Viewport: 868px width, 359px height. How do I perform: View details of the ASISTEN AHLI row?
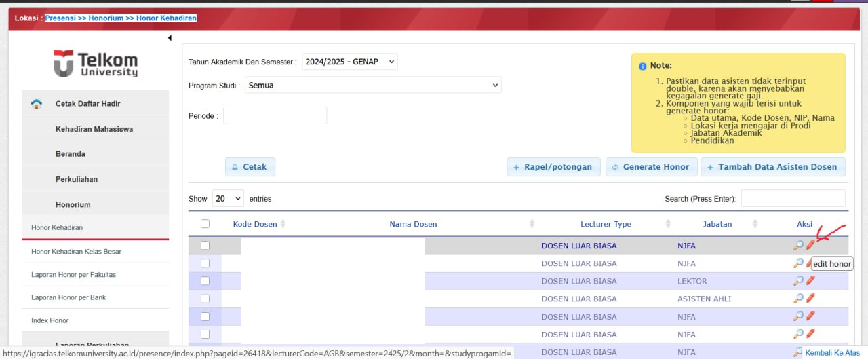coord(798,299)
